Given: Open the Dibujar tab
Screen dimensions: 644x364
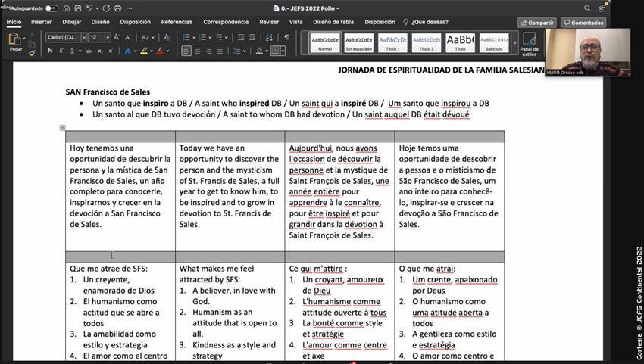Looking at the screenshot, I should [72, 22].
